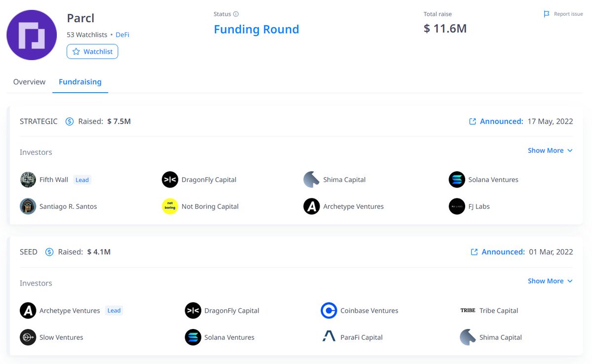Click the ParaFi Capital logo icon
This screenshot has width=592, height=364.
(x=329, y=337)
